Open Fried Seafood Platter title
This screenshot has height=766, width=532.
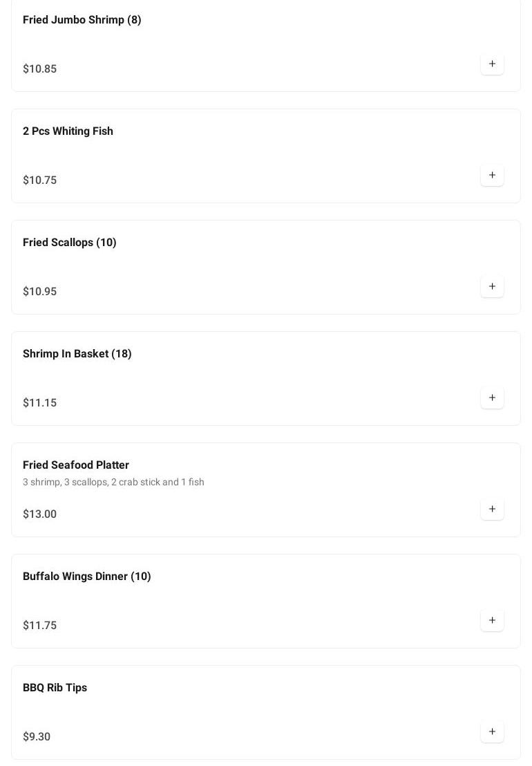[x=75, y=465]
